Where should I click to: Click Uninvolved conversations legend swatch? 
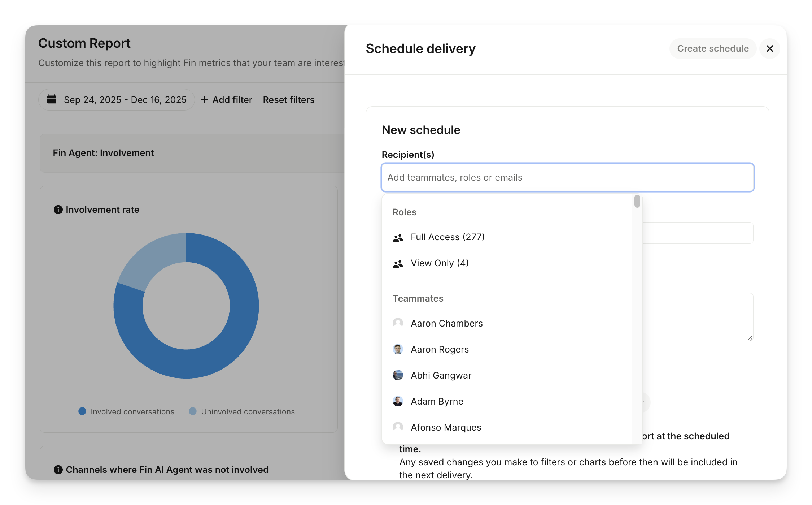click(193, 411)
